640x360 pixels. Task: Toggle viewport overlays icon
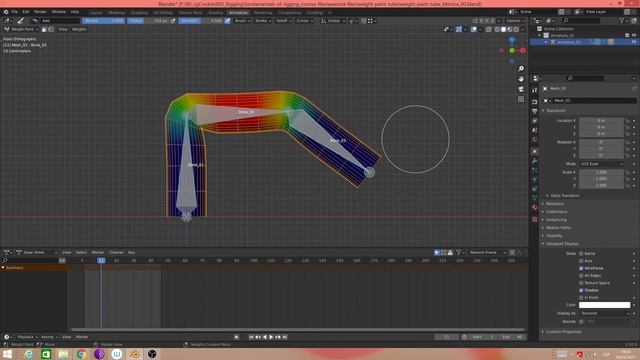tap(473, 29)
